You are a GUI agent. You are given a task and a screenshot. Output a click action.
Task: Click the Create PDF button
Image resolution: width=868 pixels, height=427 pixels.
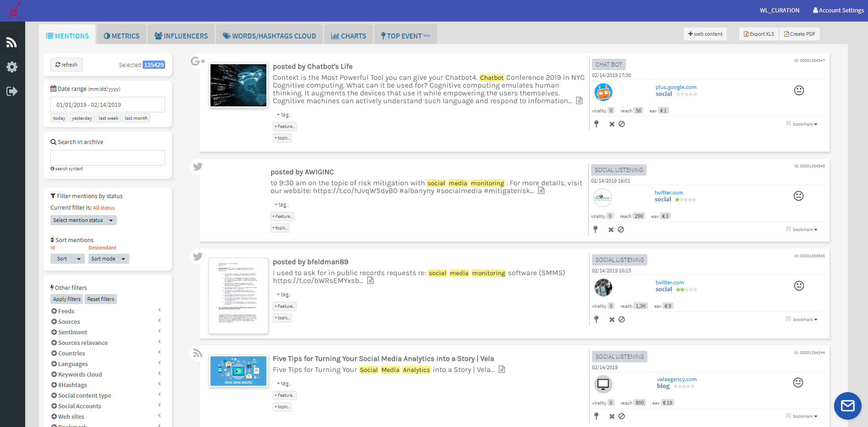(800, 34)
